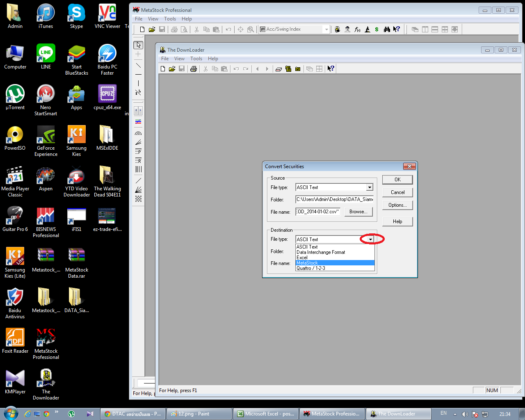Choose Quattro / 1-2-3 from the list

(335, 268)
